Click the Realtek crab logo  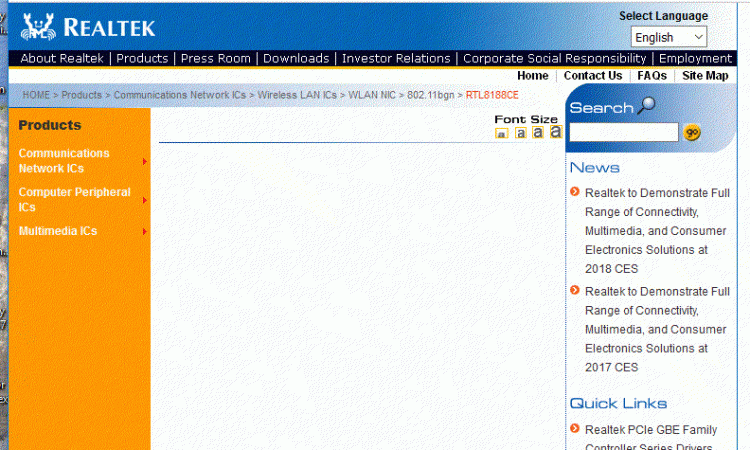click(x=38, y=27)
